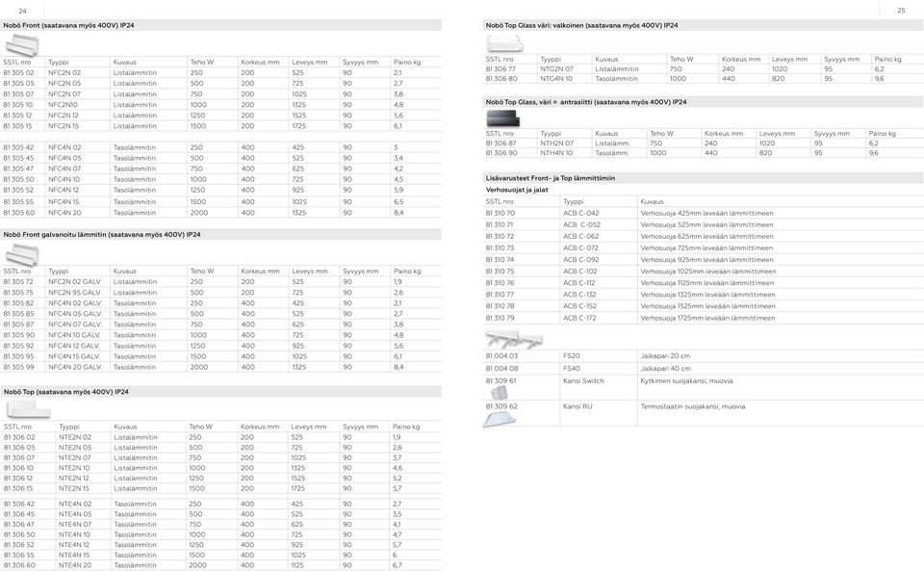Click accessory type 'ACB C-042'
The image size is (924, 571).
click(x=580, y=214)
